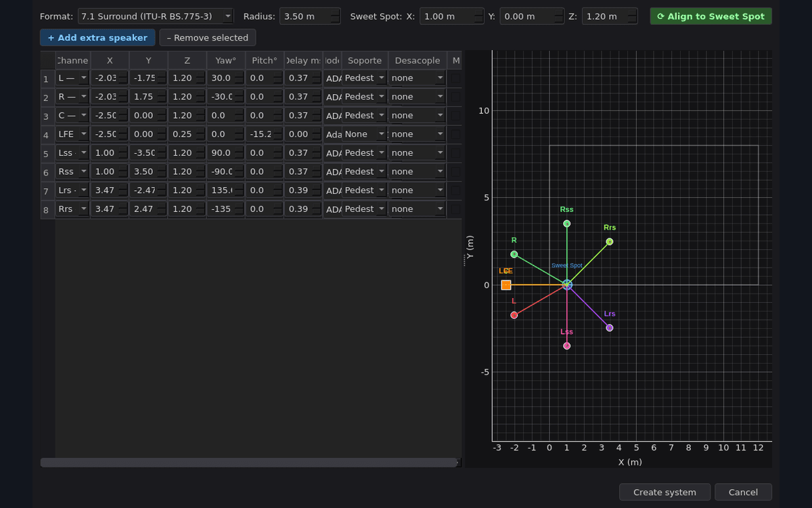Select the green R speaker marker
This screenshot has width=812, height=508.
[x=514, y=255]
